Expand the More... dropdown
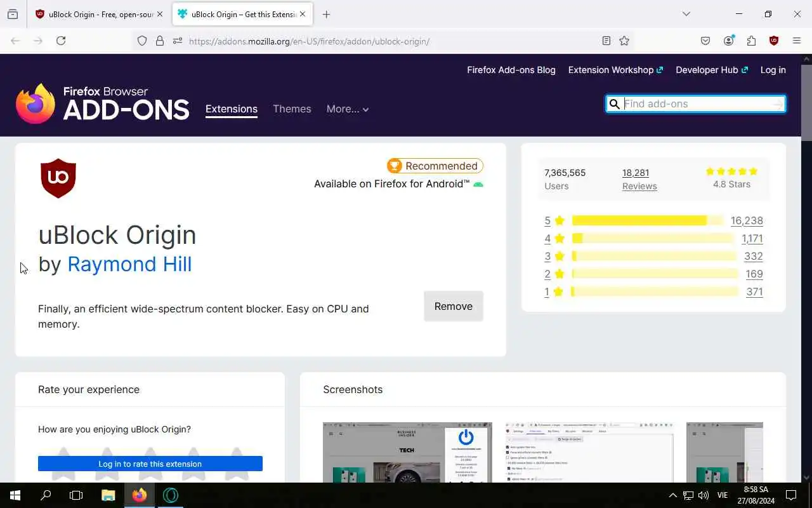The height and width of the screenshot is (508, 812). [x=348, y=109]
